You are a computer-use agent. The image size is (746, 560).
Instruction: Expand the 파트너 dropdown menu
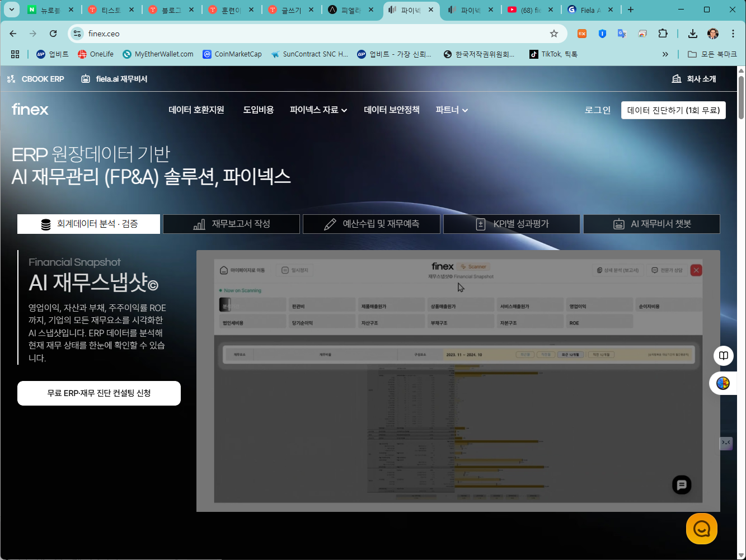[x=452, y=110]
